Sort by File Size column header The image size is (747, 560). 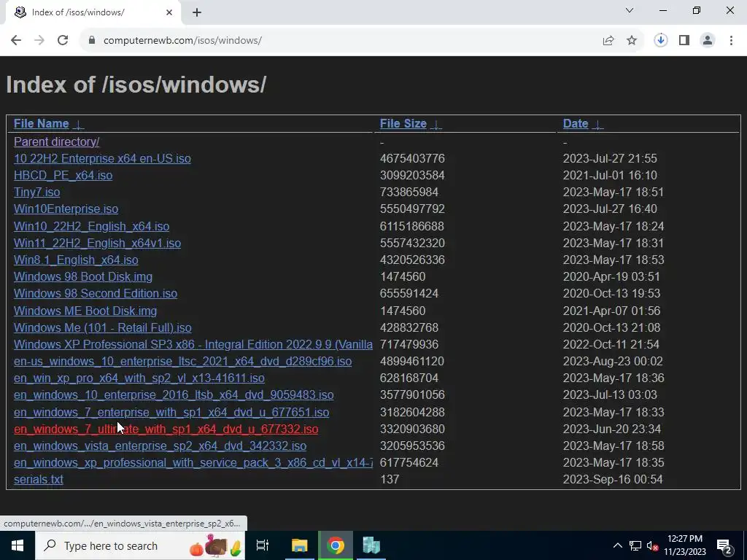tap(403, 123)
